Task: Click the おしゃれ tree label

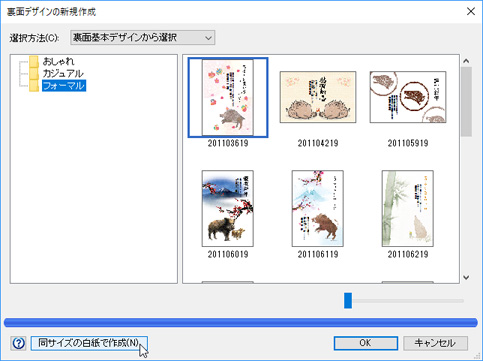Action: tap(58, 61)
